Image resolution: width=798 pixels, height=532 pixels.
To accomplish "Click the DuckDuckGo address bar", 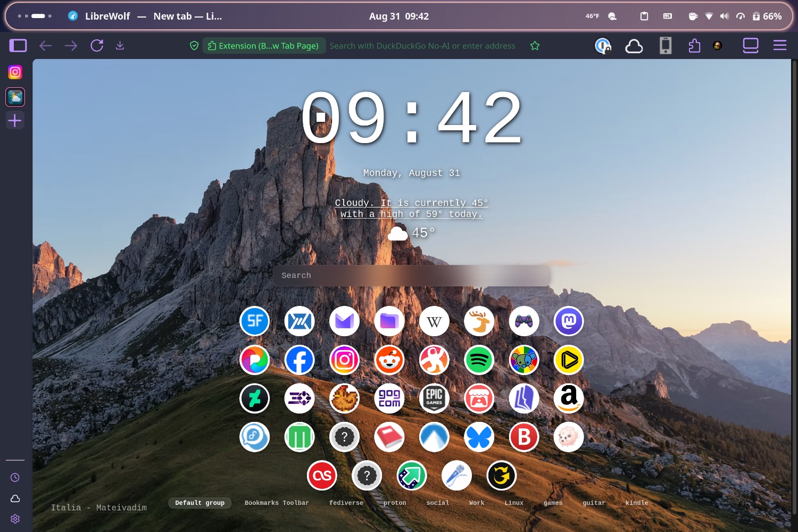I will tap(422, 46).
